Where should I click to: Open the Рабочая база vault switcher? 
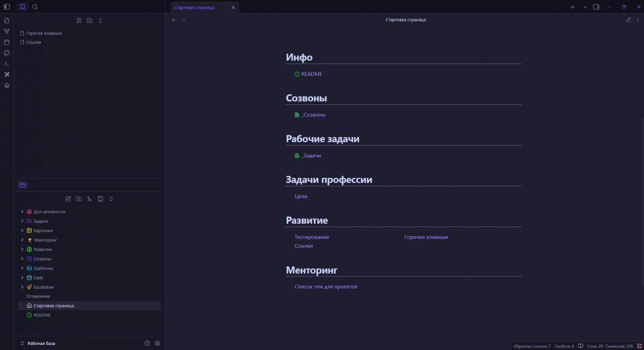click(x=38, y=343)
